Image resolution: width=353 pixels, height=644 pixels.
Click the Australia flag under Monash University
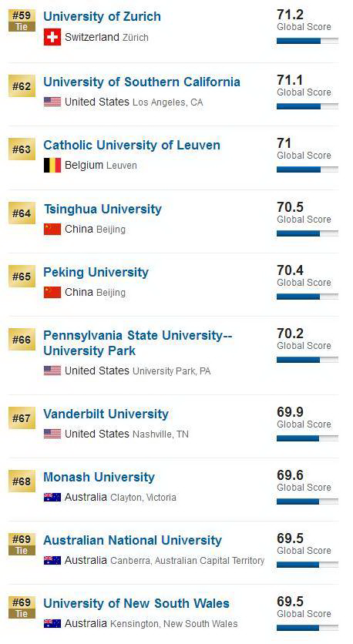coord(52,498)
